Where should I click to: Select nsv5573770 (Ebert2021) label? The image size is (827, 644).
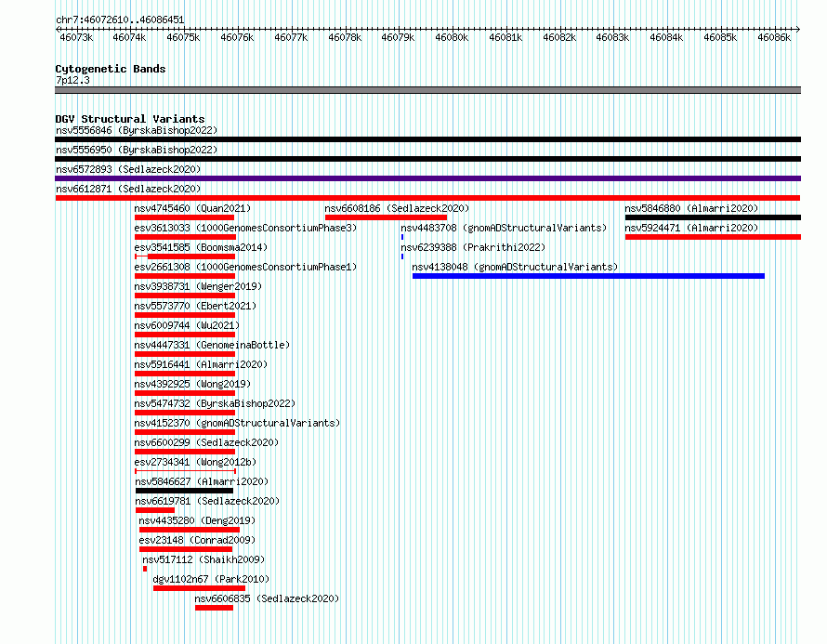(195, 306)
